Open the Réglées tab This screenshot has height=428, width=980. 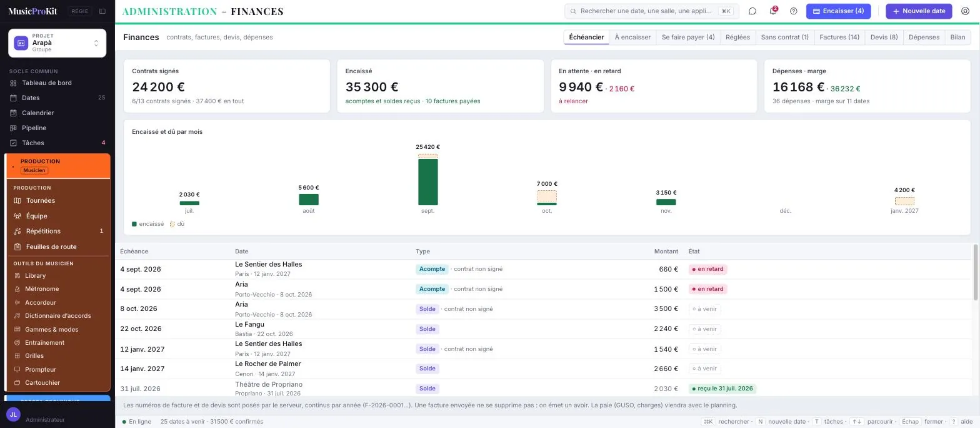click(x=737, y=38)
